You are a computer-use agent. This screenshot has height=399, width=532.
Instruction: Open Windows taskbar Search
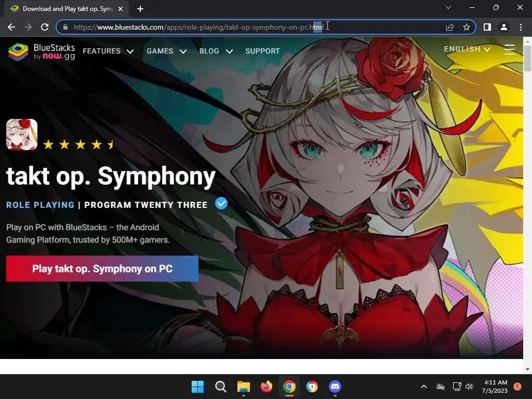tap(220, 387)
